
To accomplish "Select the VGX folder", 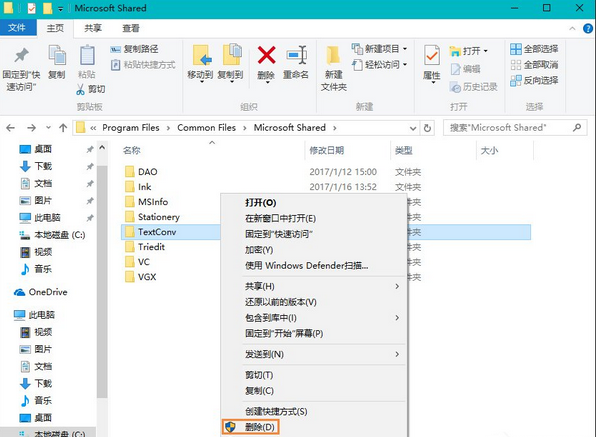I will (x=141, y=277).
